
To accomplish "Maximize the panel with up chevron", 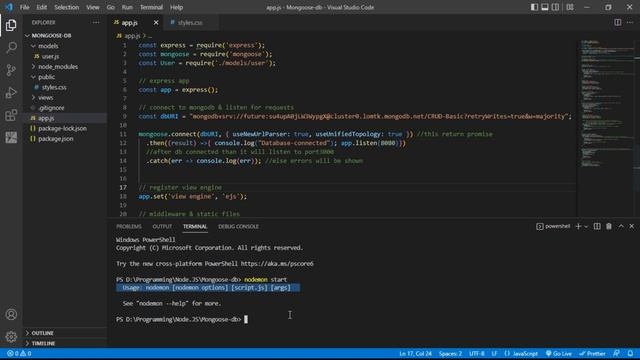I will pyautogui.click(x=621, y=226).
